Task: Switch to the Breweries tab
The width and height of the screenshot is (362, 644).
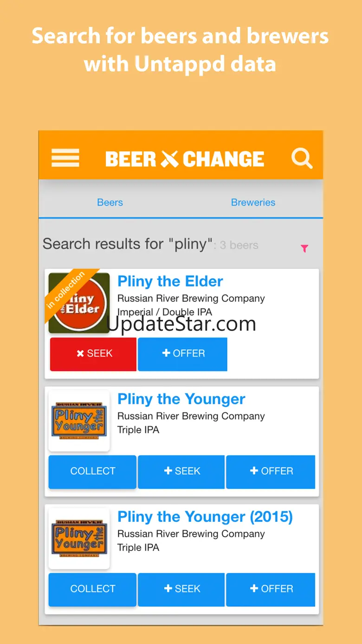Action: (x=253, y=202)
